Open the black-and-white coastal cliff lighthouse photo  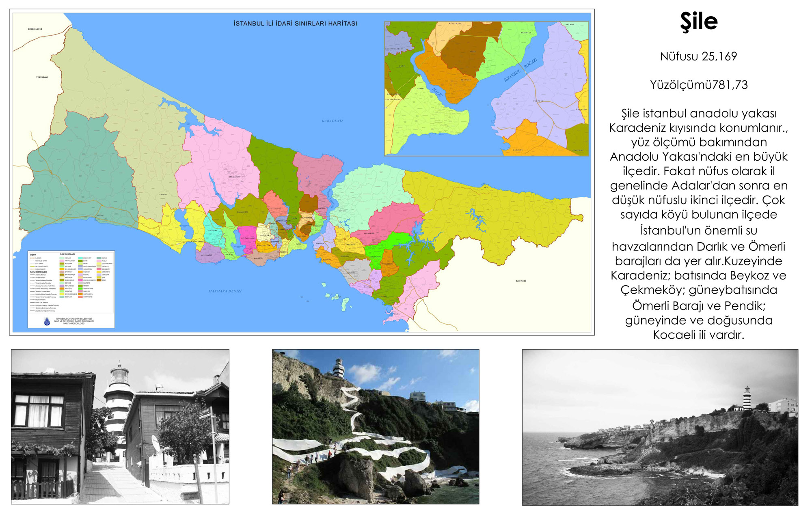click(x=660, y=427)
